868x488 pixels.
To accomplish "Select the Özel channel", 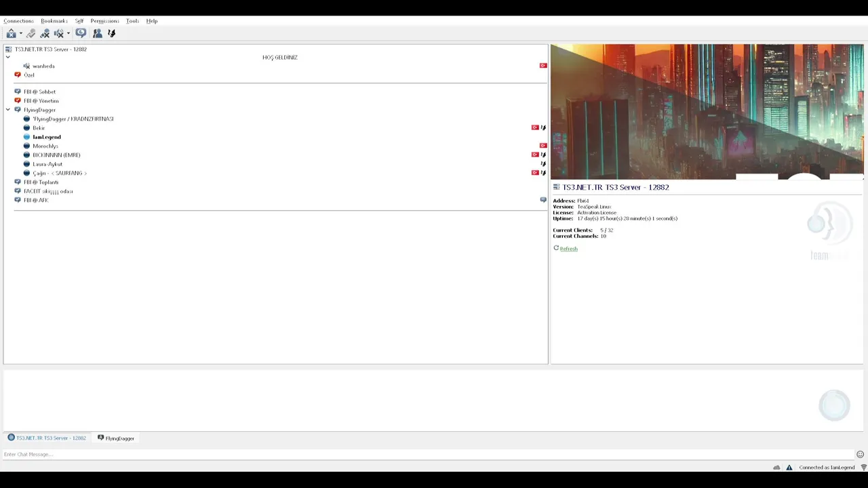I will tap(29, 75).
